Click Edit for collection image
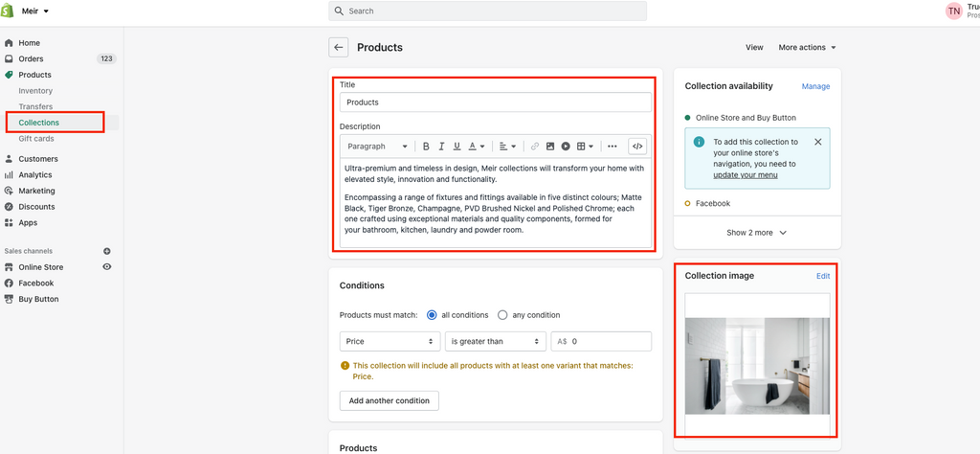 823,276
